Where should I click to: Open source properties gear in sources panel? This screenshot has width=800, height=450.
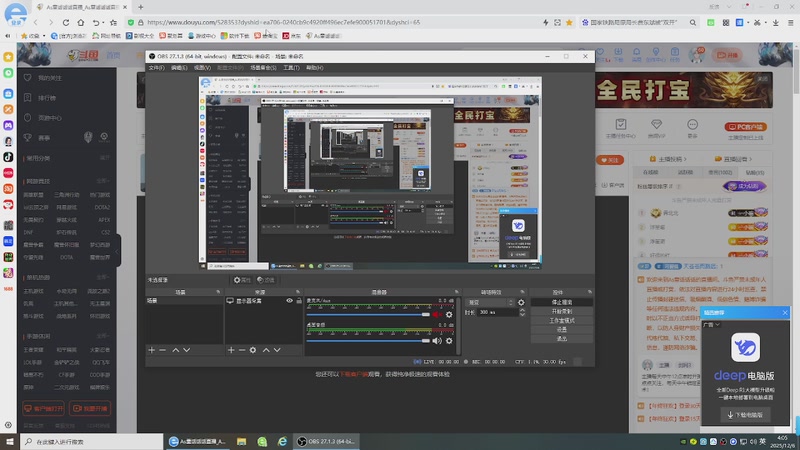point(253,350)
